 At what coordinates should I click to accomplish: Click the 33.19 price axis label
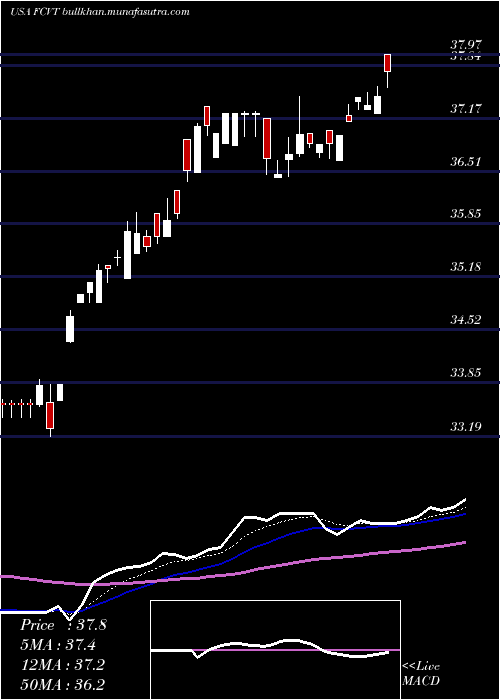point(465,426)
